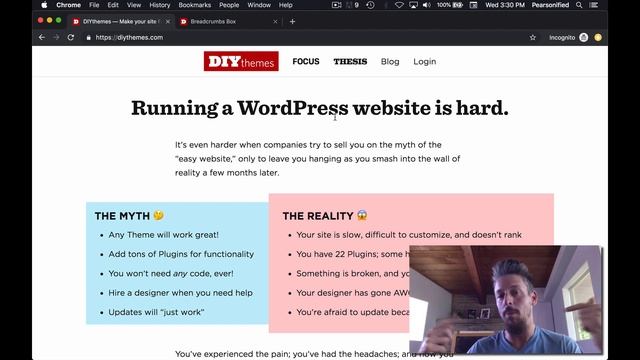The height and width of the screenshot is (360, 640).
Task: Click the Wed 3:30 PM clock
Action: [x=505, y=5]
